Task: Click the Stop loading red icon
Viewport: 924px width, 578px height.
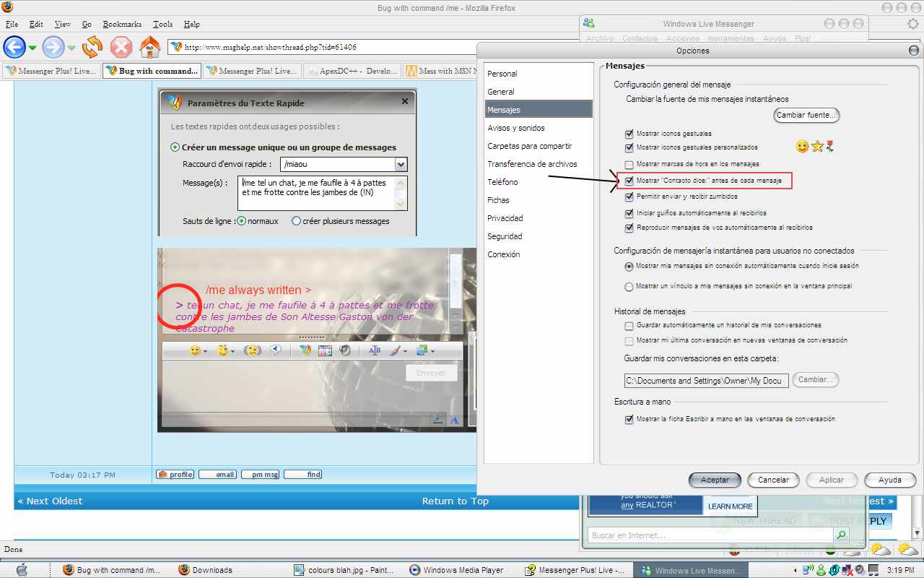Action: [x=121, y=48]
